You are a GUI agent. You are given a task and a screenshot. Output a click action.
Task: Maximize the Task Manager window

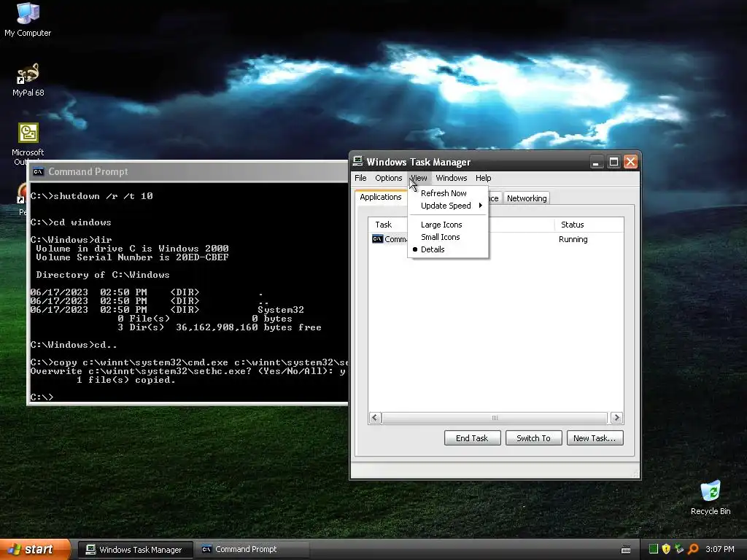click(614, 162)
